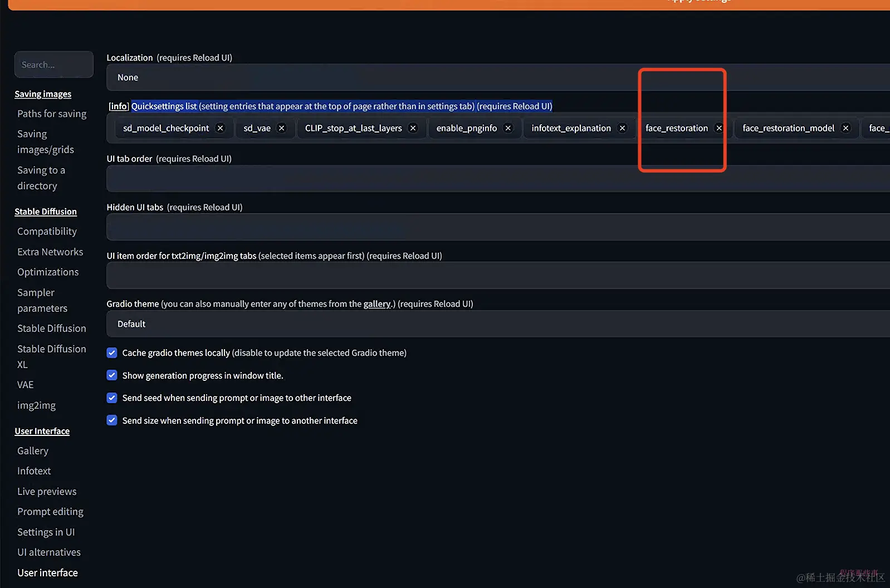
Task: Open Live previews settings page
Action: tap(47, 492)
